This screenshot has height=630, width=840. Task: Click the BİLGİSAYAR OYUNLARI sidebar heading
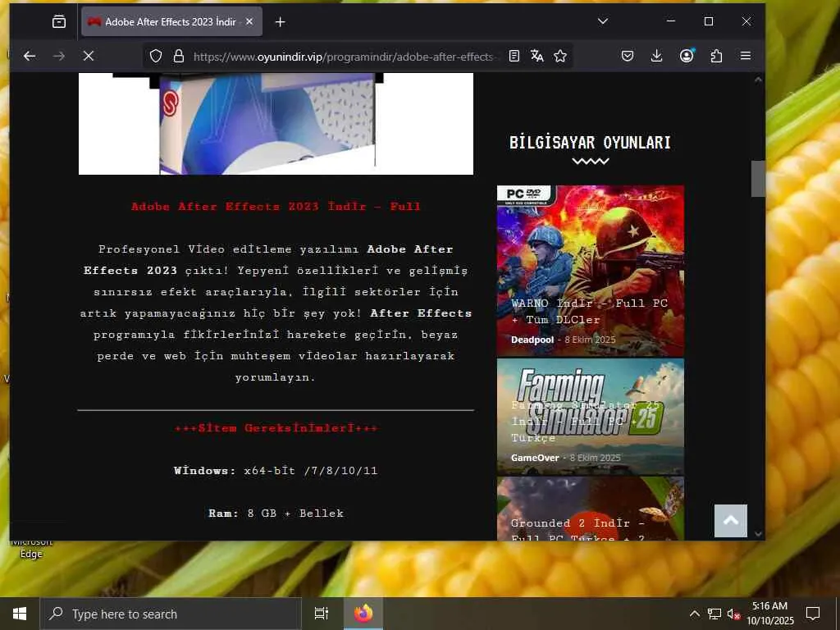point(590,143)
